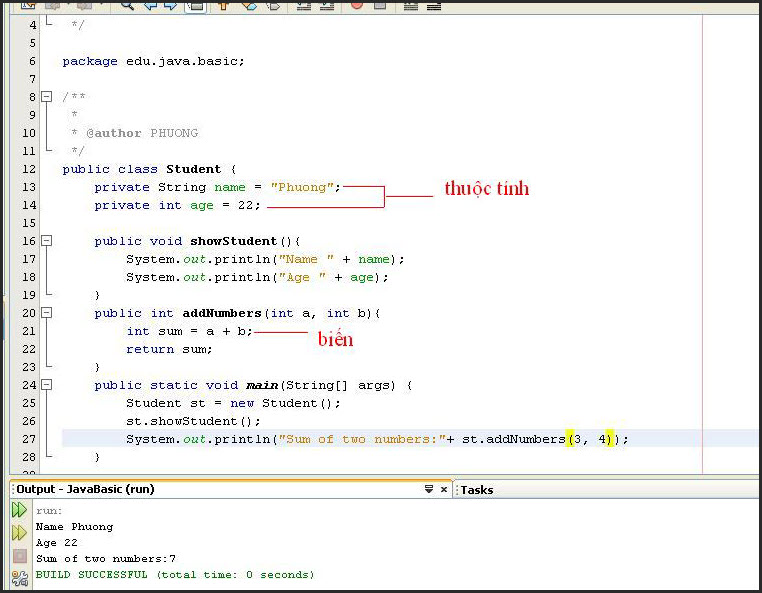Click the magnifier Find Selection toolbar icon
This screenshot has height=593, width=762.
(127, 5)
